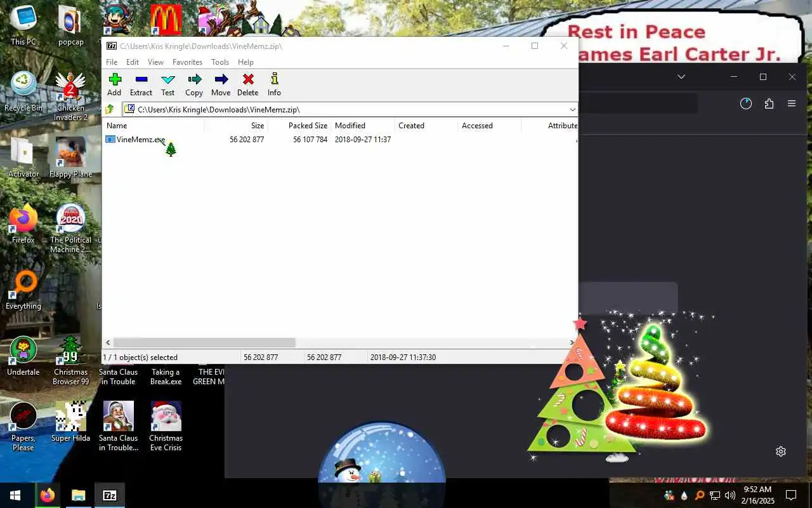The image size is (812, 508).
Task: Select the VineMemz.exe file row
Action: (341, 139)
